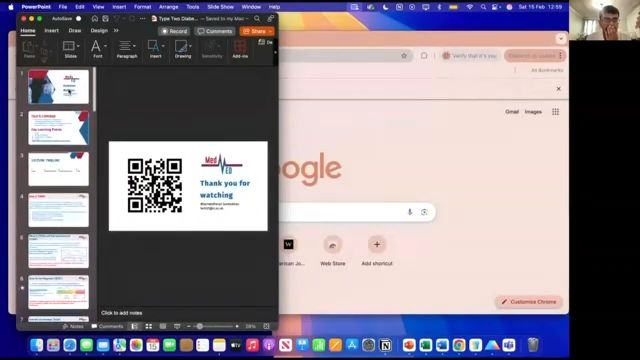Switch to the Design ribbon tab

click(99, 31)
